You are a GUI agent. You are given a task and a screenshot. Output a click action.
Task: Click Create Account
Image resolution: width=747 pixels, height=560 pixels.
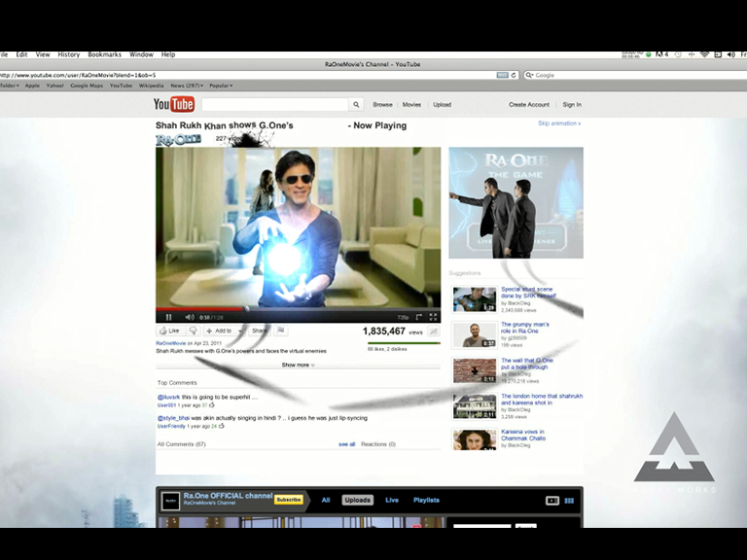point(529,105)
